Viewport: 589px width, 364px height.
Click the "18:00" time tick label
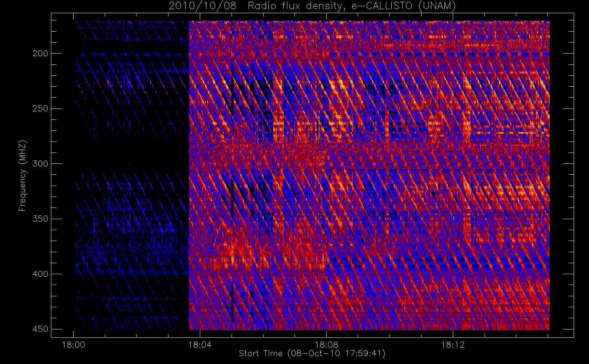pyautogui.click(x=74, y=345)
